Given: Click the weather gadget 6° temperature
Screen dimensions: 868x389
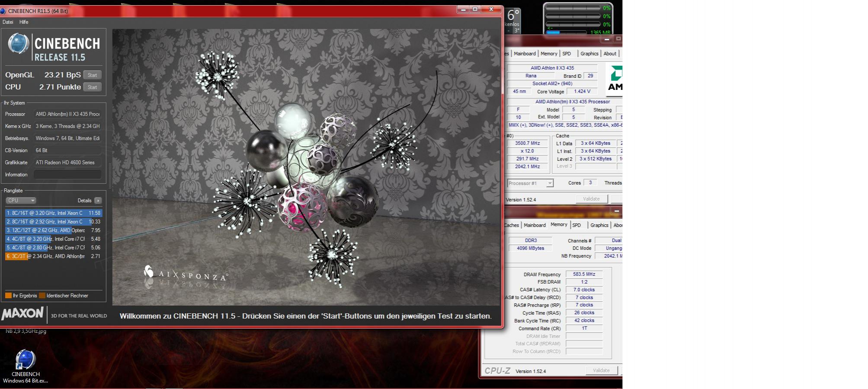Looking at the screenshot, I should tap(513, 15).
